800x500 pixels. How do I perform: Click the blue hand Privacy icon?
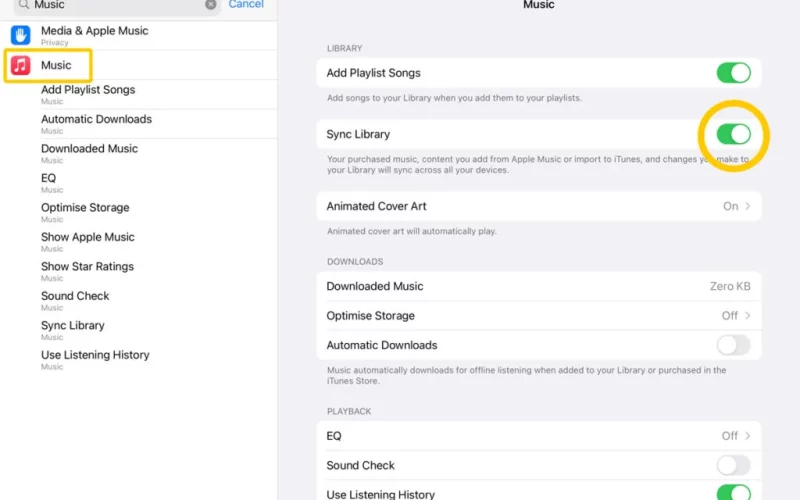click(20, 35)
